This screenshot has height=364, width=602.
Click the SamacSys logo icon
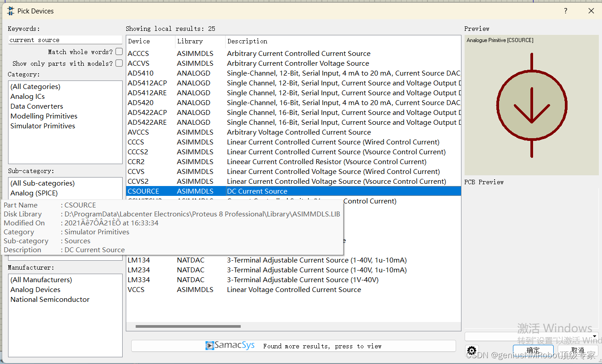point(230,346)
